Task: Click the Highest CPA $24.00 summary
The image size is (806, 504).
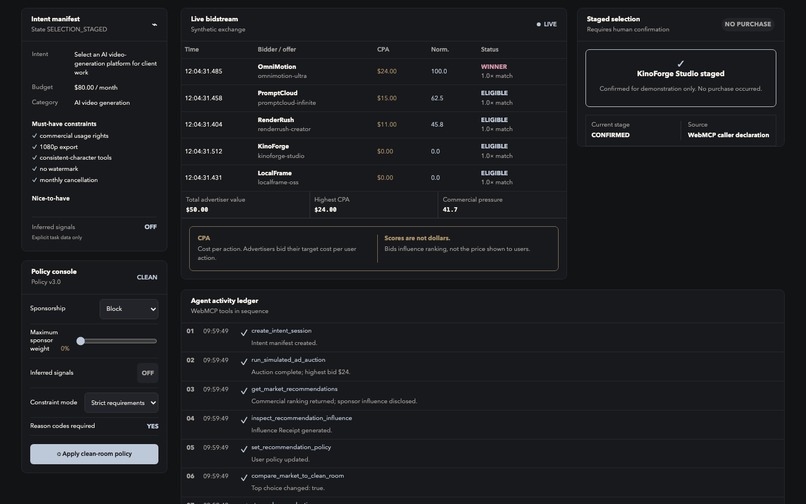Action: tap(325, 210)
